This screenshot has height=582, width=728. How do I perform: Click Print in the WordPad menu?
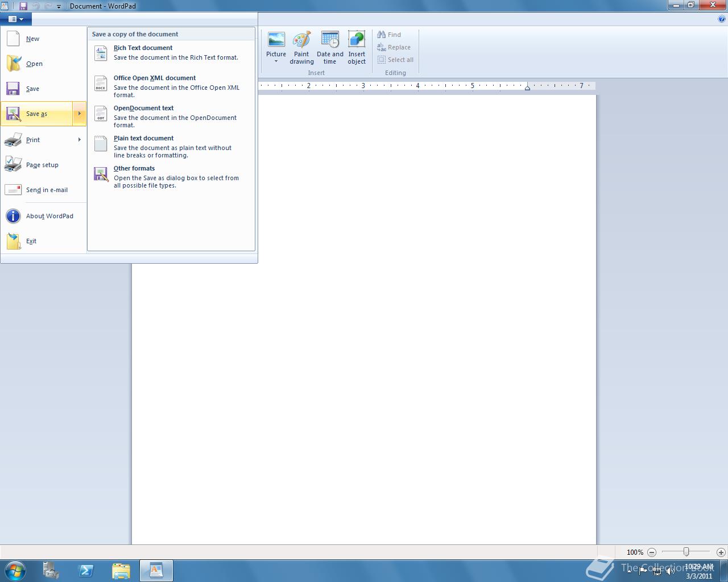point(36,140)
